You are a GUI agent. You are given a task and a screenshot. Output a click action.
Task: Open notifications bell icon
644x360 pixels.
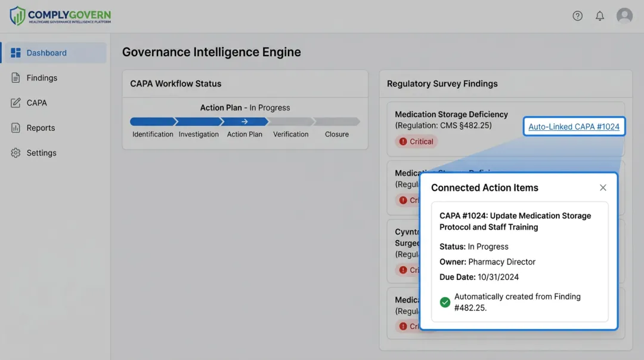tap(600, 16)
